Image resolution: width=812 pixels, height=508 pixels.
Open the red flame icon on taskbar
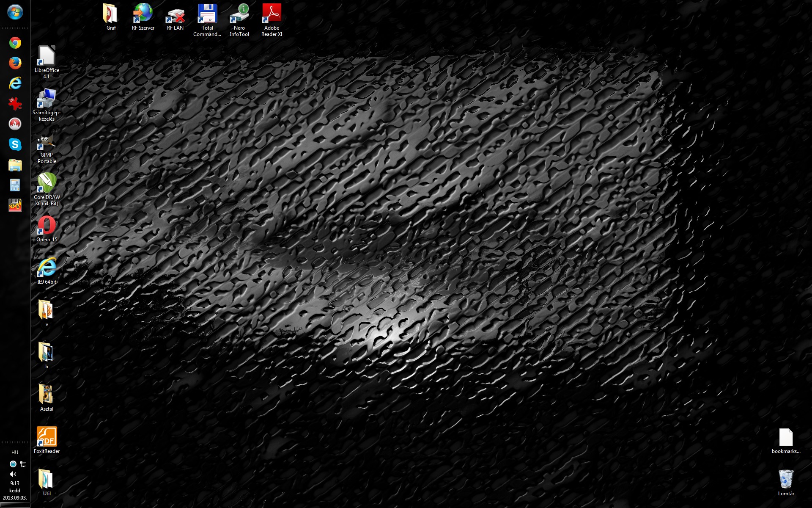(15, 124)
